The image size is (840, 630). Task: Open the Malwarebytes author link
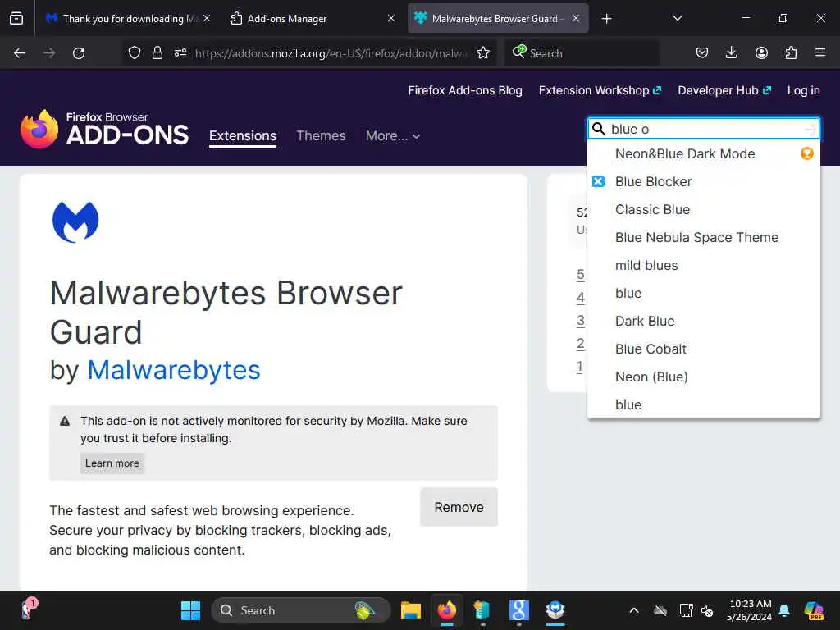point(174,370)
